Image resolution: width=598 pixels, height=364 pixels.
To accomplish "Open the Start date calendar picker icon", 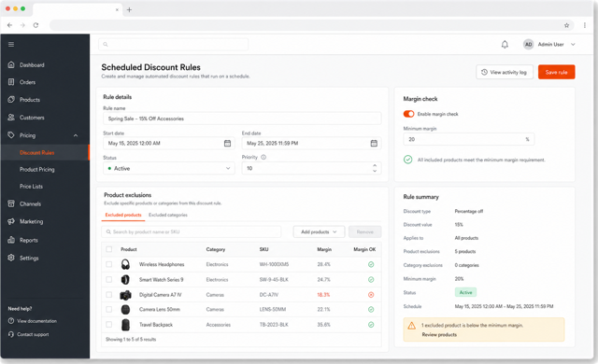I will 227,143.
